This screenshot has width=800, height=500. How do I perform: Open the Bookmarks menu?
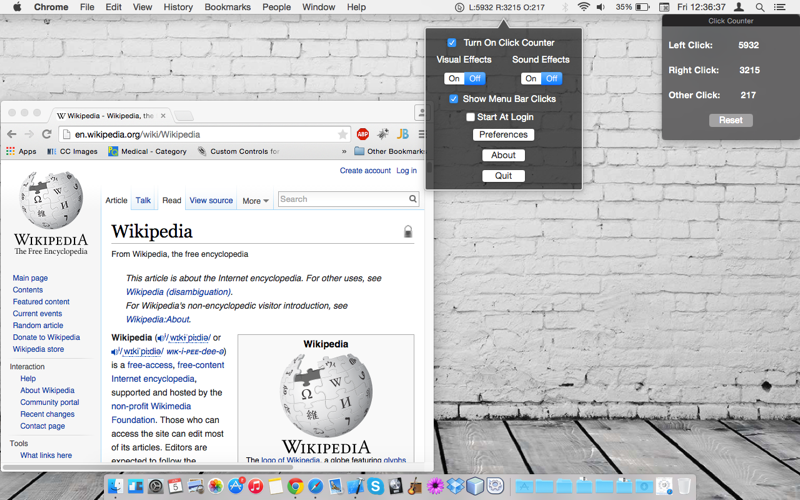pos(228,7)
